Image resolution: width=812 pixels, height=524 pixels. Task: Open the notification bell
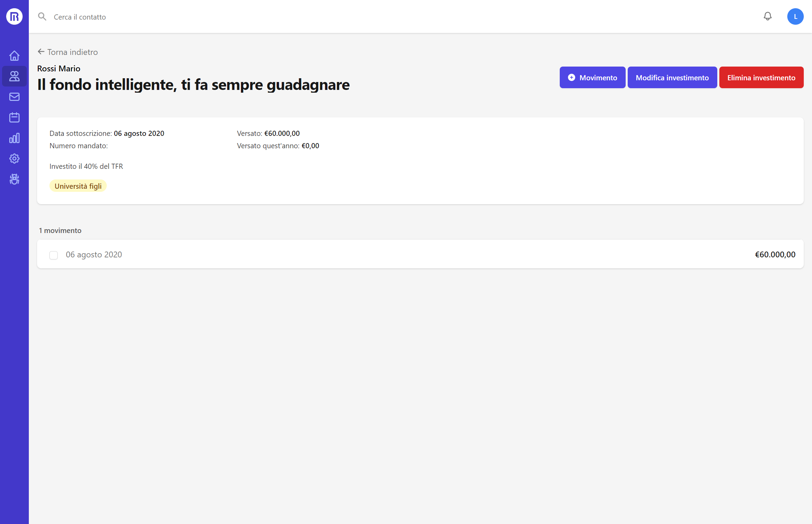tap(768, 16)
